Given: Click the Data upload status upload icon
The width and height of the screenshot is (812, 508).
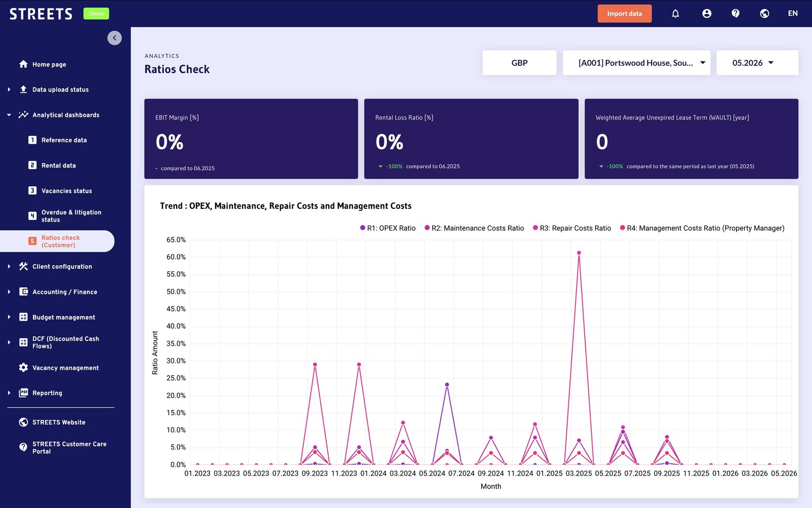Looking at the screenshot, I should [23, 89].
